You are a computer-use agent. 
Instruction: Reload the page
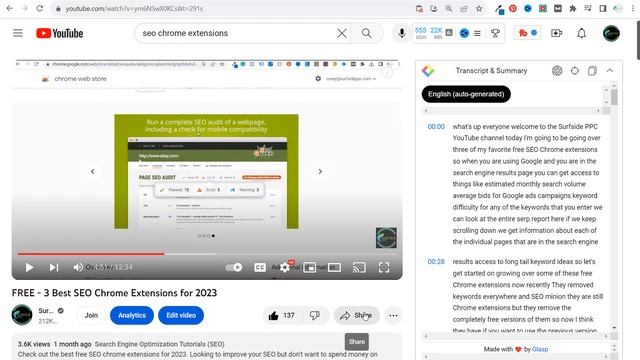[x=39, y=8]
